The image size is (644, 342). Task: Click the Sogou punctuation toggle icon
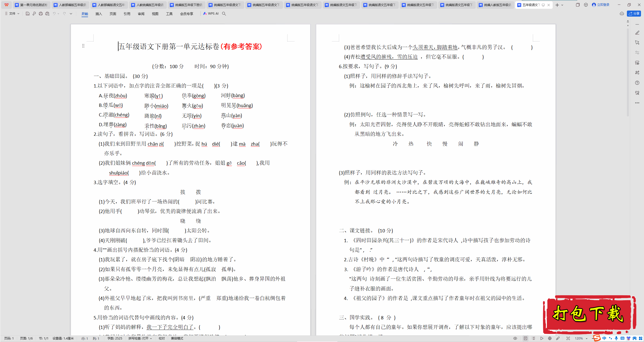(x=610, y=338)
